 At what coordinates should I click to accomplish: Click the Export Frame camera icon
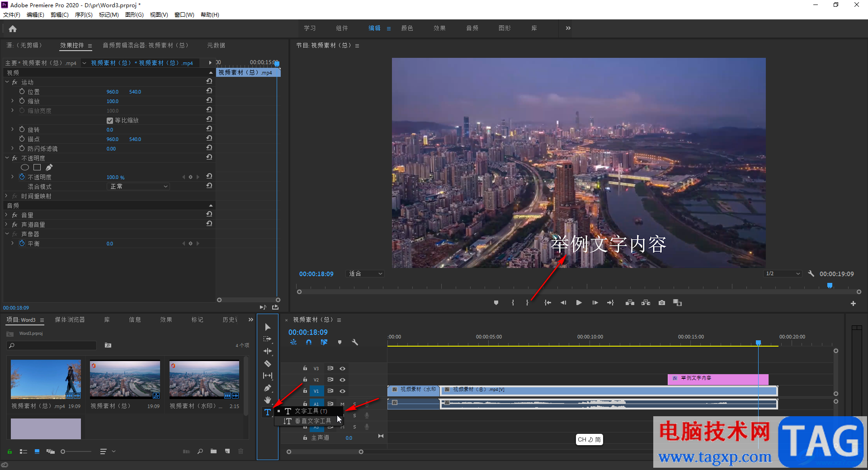(662, 303)
